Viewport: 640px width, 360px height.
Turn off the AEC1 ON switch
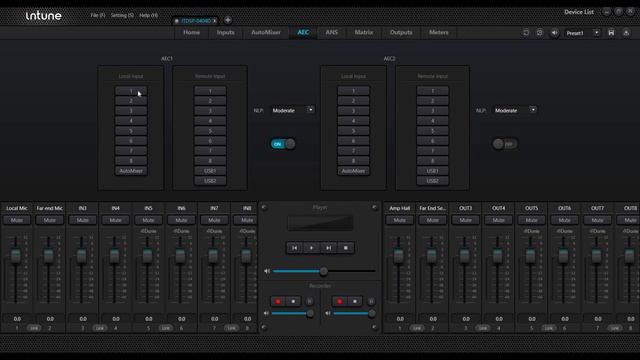(283, 144)
